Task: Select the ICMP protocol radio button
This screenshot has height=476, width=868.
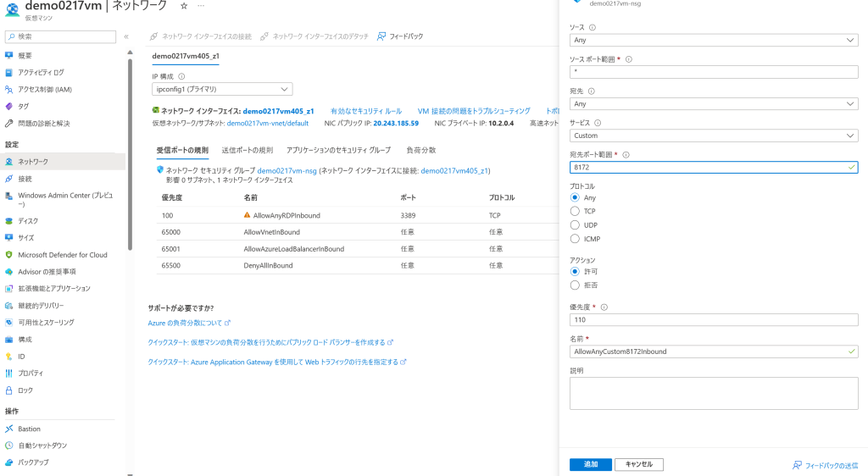Action: pos(575,239)
